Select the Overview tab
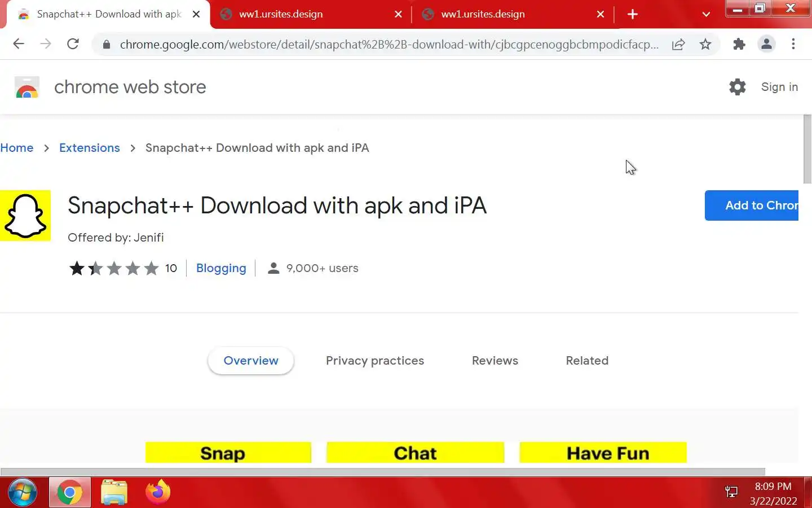Screen dimensions: 812x508 pyautogui.click(x=251, y=361)
